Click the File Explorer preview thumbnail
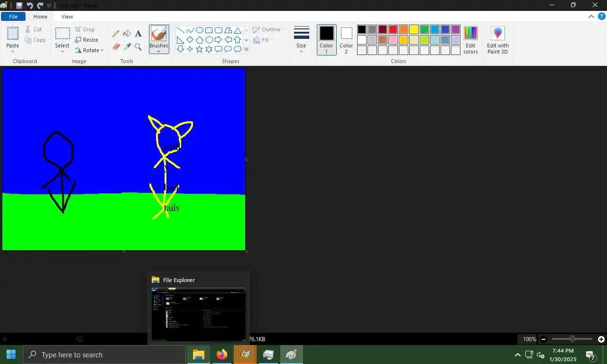 pyautogui.click(x=198, y=314)
